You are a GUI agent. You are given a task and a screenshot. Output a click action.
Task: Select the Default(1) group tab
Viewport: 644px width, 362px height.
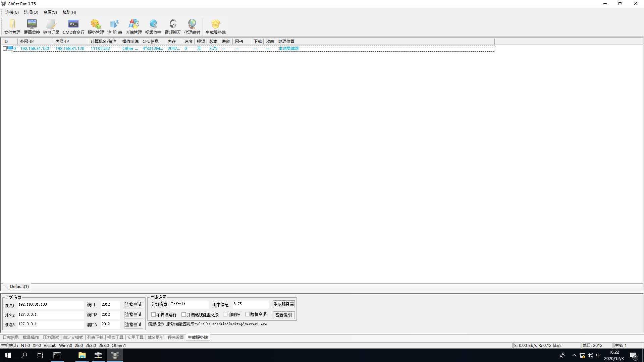[19, 287]
